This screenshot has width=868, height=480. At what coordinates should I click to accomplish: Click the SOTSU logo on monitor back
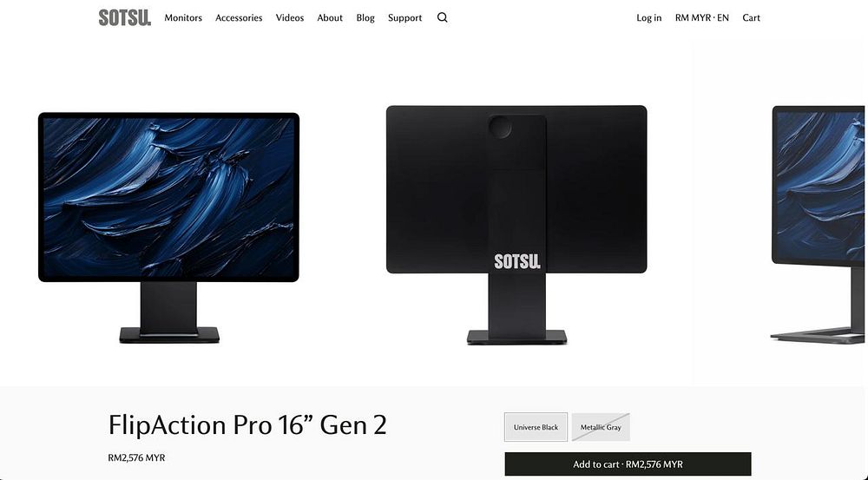517,261
